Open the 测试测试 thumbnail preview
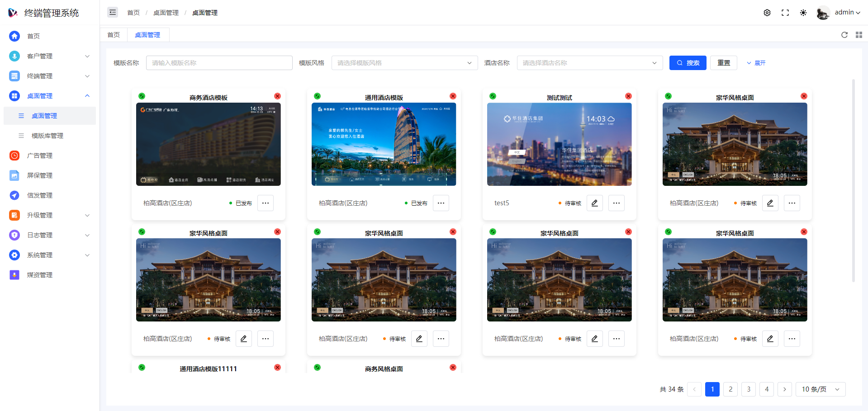The height and width of the screenshot is (411, 868). (560, 144)
